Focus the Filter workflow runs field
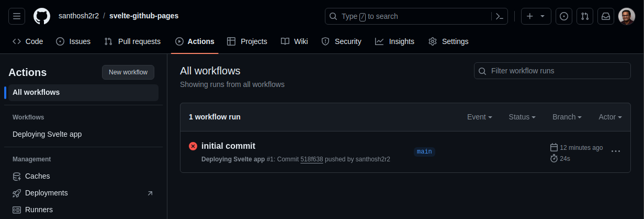 click(x=552, y=71)
